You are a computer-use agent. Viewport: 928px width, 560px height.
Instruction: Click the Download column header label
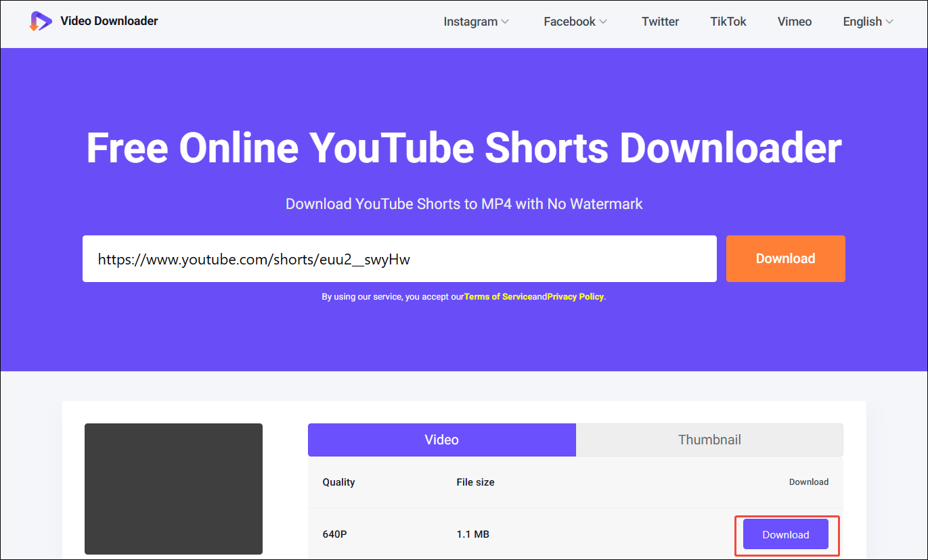[x=809, y=482]
